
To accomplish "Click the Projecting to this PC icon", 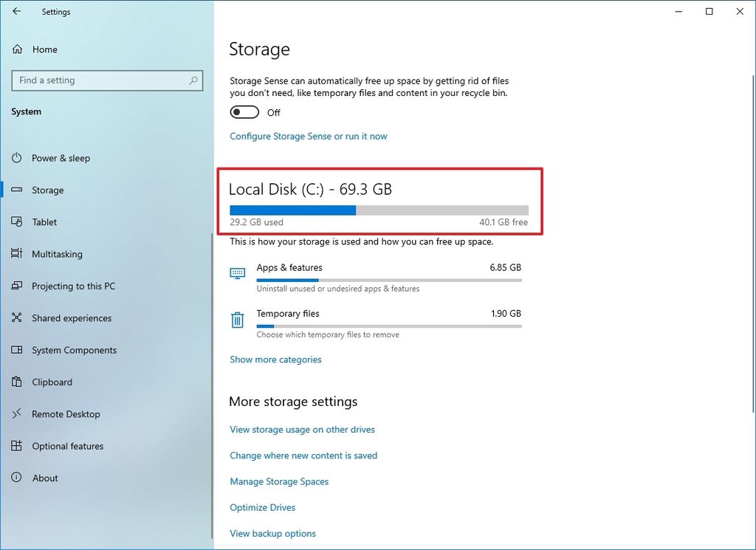I will pyautogui.click(x=18, y=286).
